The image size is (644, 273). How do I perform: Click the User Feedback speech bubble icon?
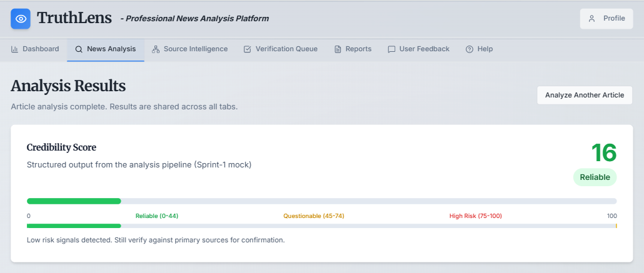(391, 49)
